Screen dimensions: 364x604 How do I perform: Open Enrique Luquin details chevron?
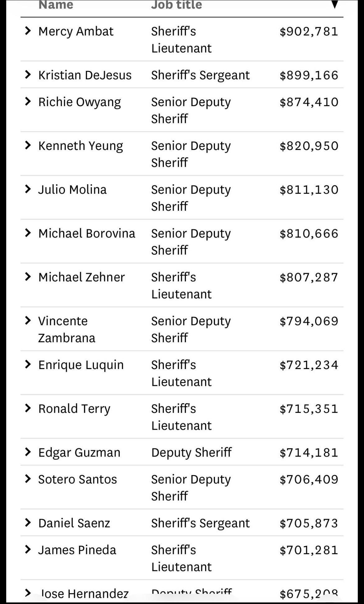(28, 364)
